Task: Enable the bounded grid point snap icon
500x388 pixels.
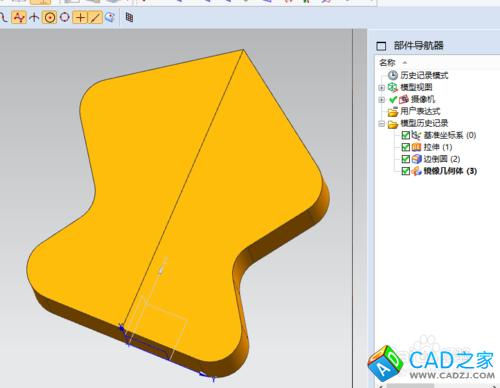Action: tap(129, 17)
